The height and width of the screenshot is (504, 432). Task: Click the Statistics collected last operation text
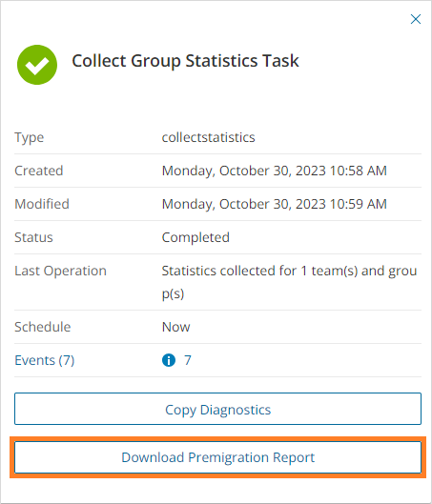pos(290,282)
